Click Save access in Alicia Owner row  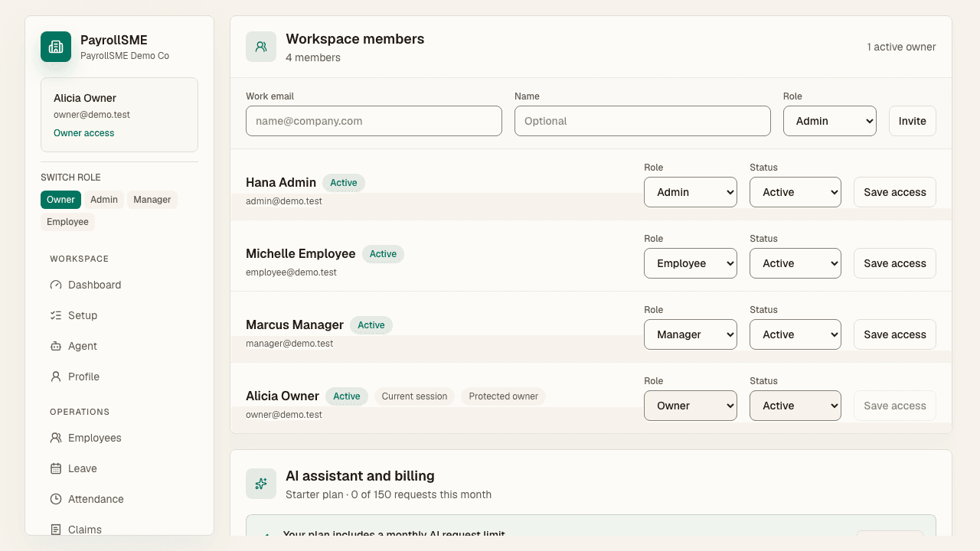895,406
